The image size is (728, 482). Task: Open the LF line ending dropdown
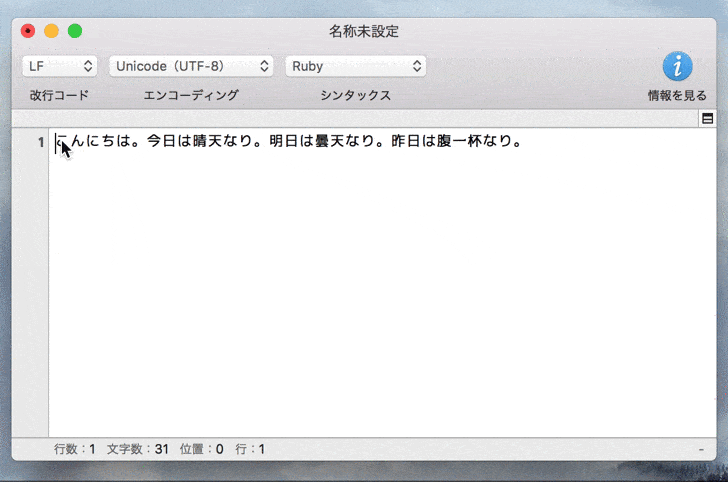tap(59, 66)
